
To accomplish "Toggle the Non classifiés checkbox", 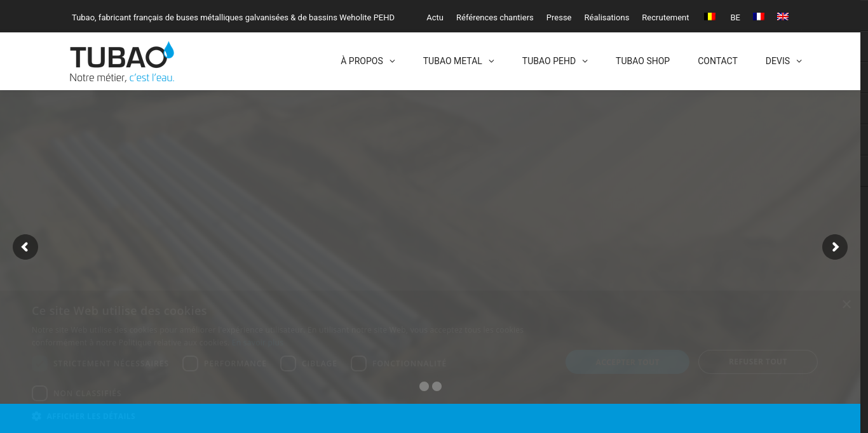I will point(40,393).
